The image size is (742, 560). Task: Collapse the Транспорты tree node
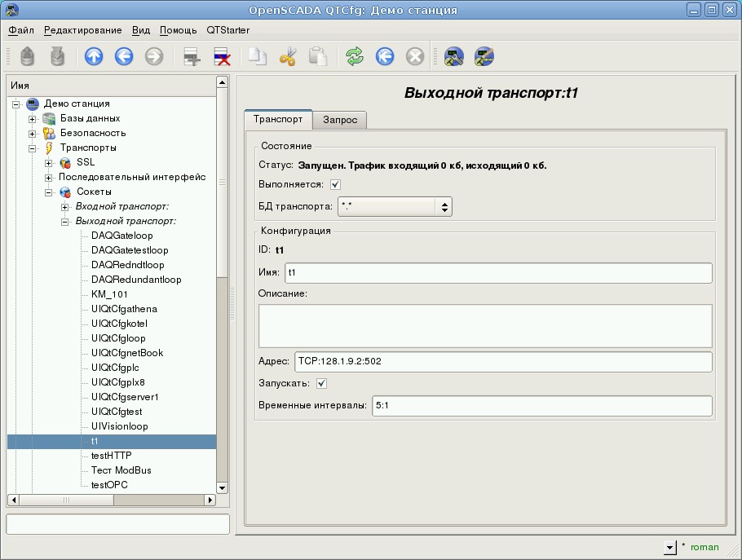click(33, 148)
